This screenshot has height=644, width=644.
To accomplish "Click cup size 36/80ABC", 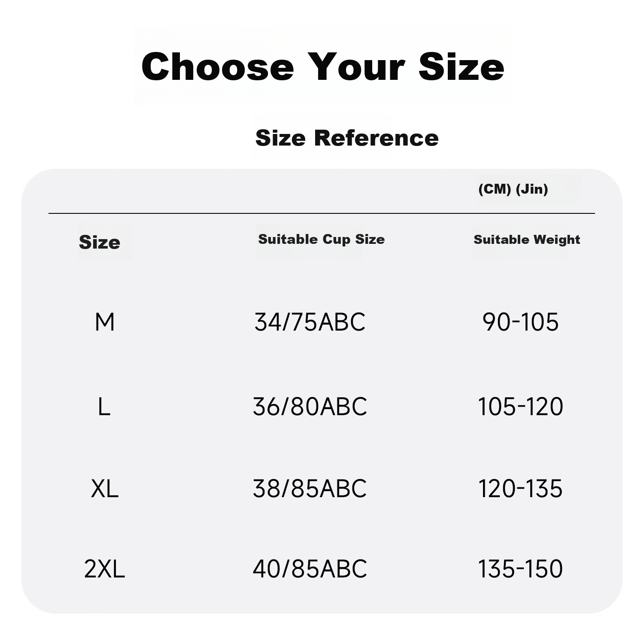I will click(x=310, y=407).
